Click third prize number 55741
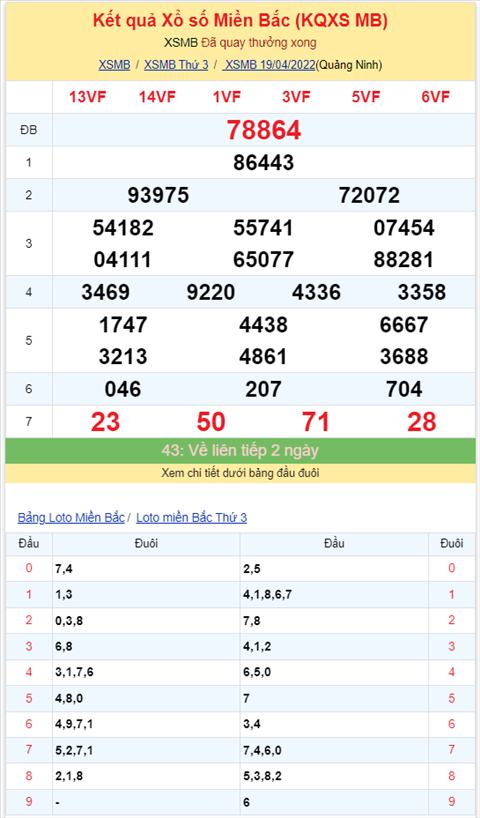 [263, 228]
